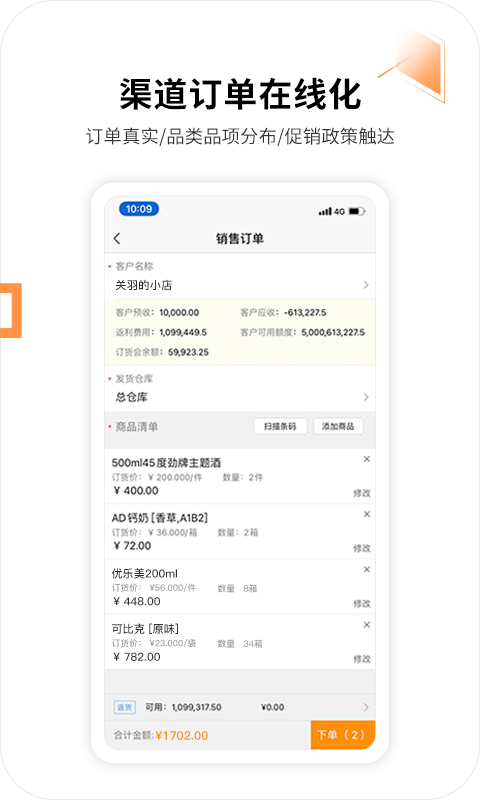Screen dimensions: 480x800
Task: Tap the blue 10:09 time indicator
Action: pyautogui.click(x=139, y=209)
